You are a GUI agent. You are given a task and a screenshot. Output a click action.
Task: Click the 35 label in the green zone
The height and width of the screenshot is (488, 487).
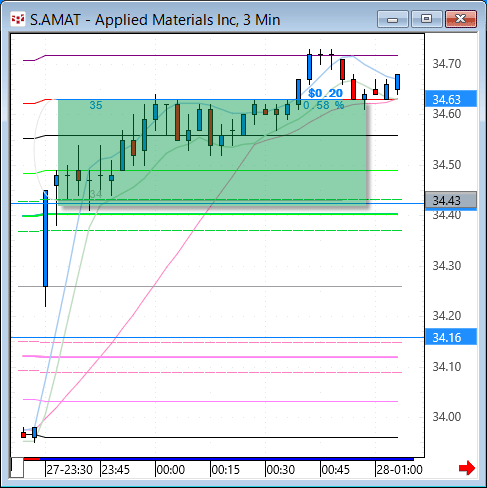tap(96, 105)
